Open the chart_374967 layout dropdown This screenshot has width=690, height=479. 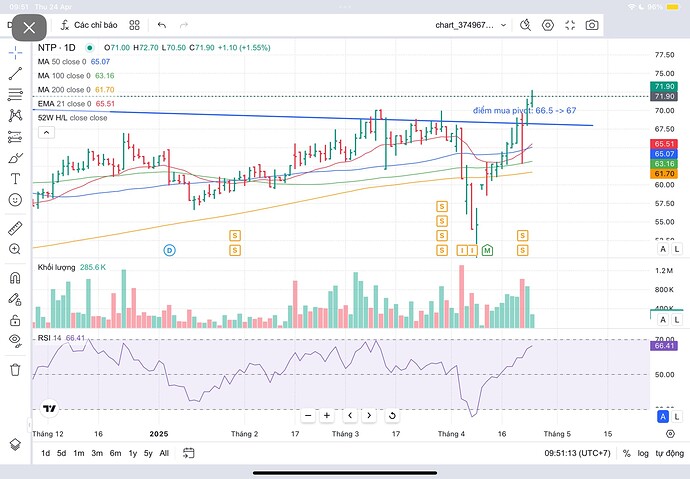tap(471, 25)
